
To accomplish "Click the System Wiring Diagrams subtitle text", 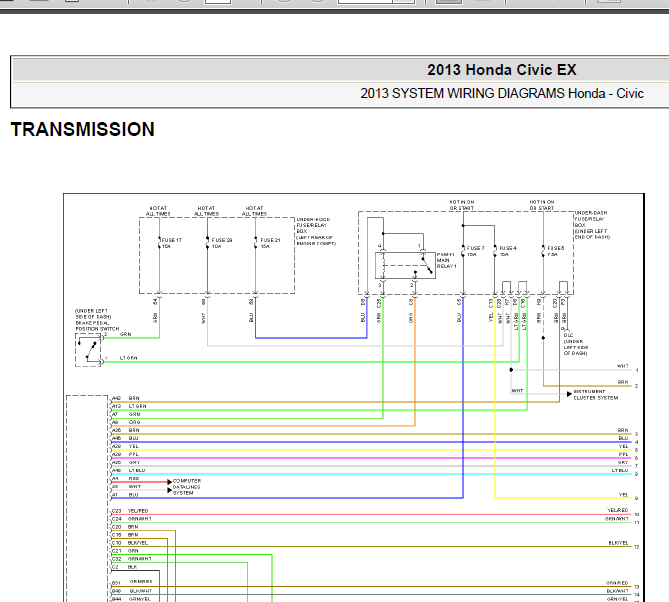I will point(502,93).
